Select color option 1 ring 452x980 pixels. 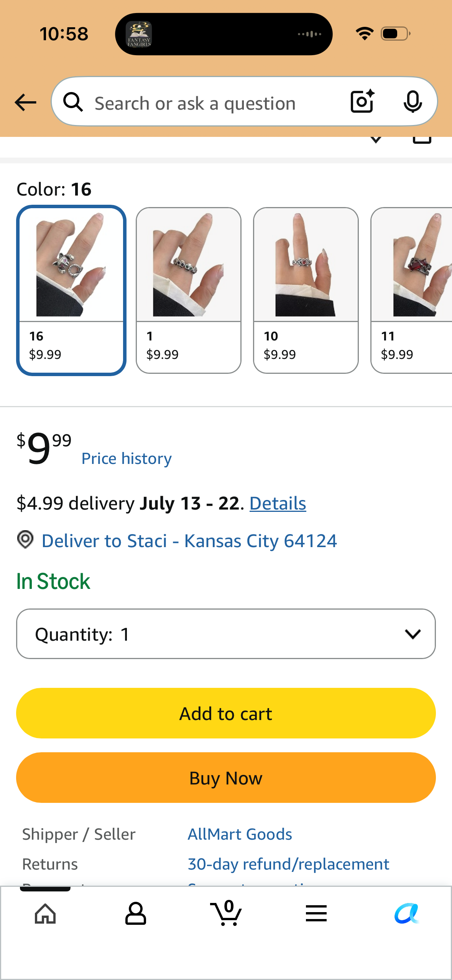189,290
